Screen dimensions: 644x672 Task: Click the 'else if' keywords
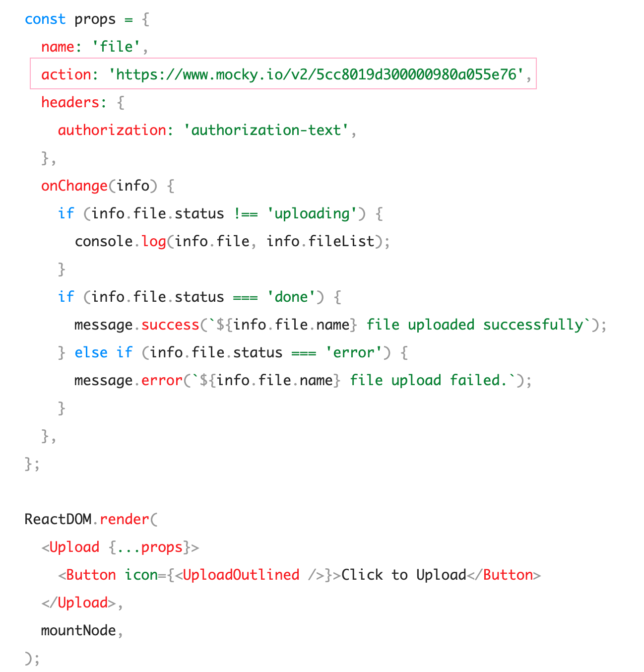(104, 352)
